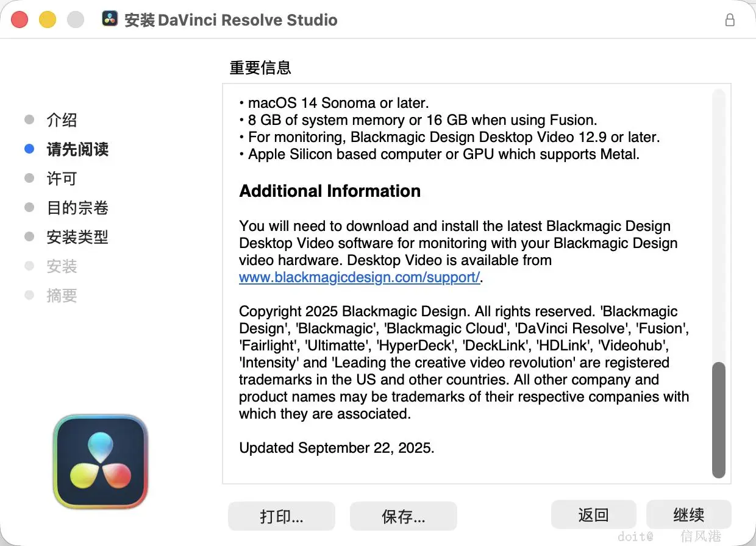
Task: Open the www.blackmagicdesign.com/support/ link
Action: [360, 277]
